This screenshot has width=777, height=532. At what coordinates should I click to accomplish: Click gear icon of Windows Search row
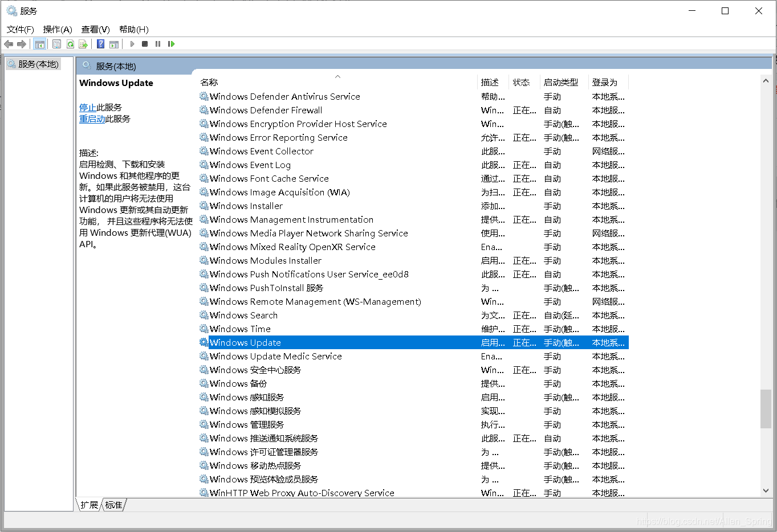click(x=204, y=315)
